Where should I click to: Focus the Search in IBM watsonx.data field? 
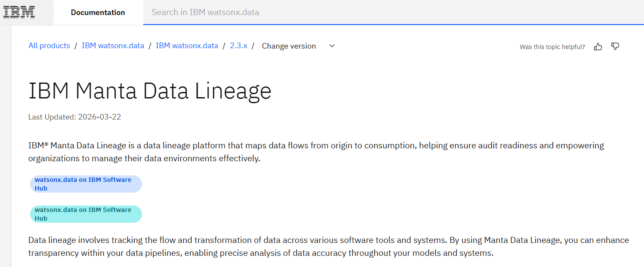pyautogui.click(x=393, y=12)
